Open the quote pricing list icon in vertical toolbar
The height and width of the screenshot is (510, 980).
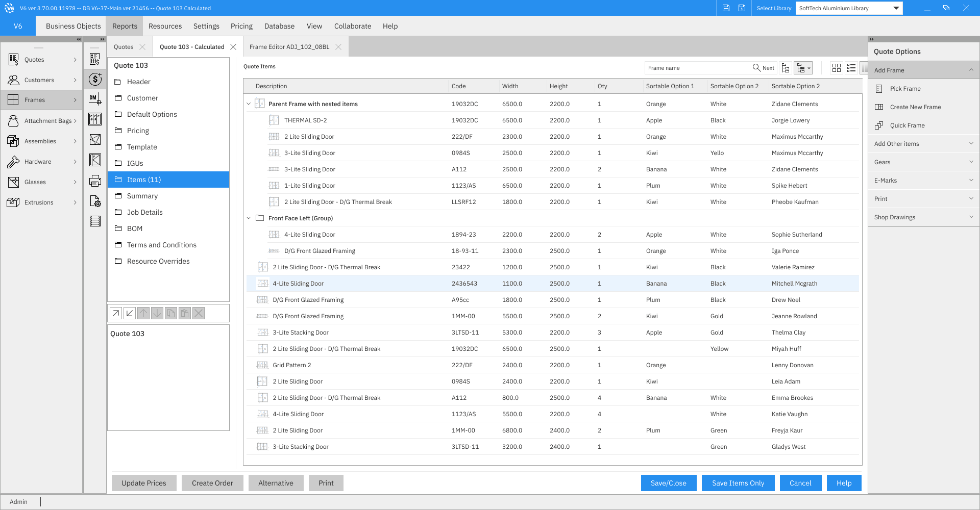(95, 59)
